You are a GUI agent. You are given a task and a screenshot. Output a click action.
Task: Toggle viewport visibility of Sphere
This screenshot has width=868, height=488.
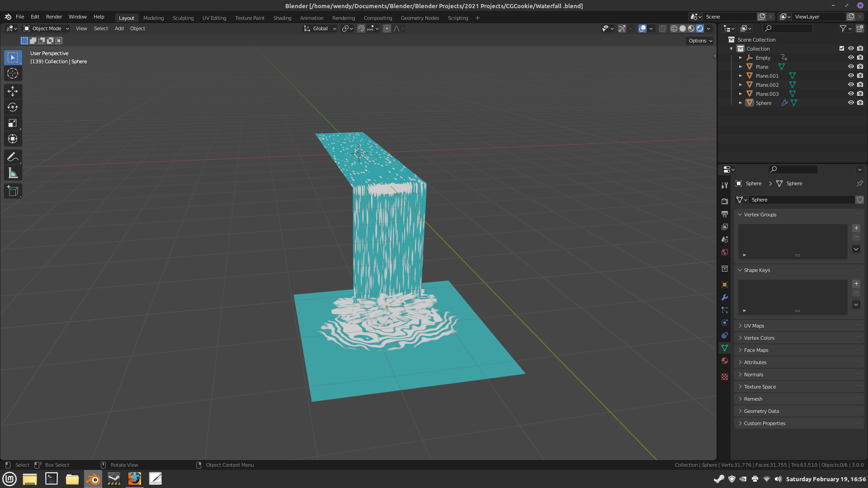pyautogui.click(x=850, y=103)
